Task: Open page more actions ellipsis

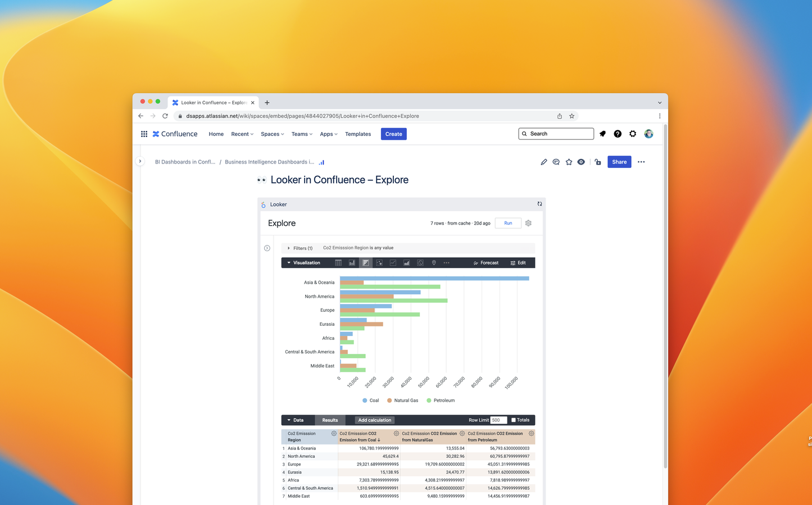Action: (641, 162)
